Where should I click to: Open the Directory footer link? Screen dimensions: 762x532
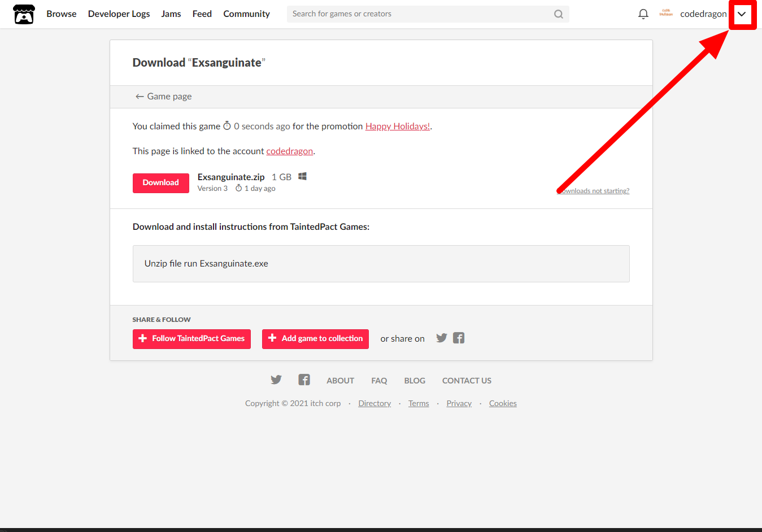pos(375,403)
